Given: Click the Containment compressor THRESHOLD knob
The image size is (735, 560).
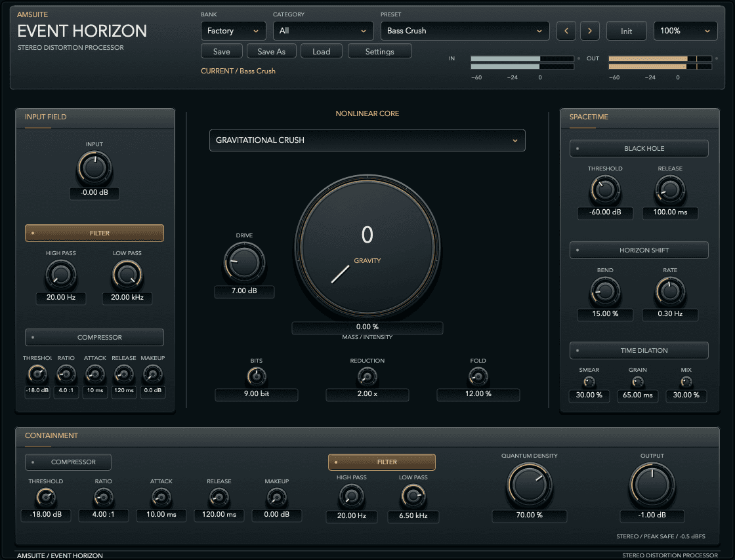Looking at the screenshot, I should coord(46,497).
